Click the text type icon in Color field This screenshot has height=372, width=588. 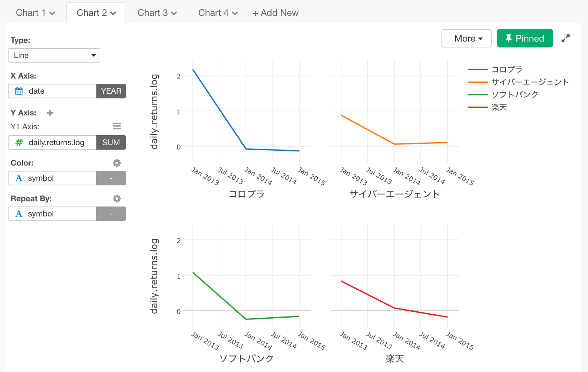coord(19,178)
